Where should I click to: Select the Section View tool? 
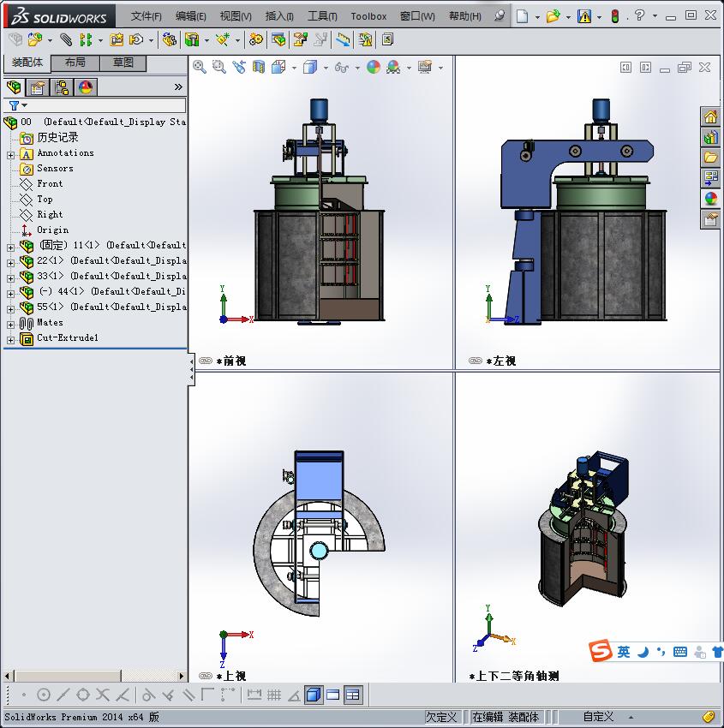pos(259,67)
